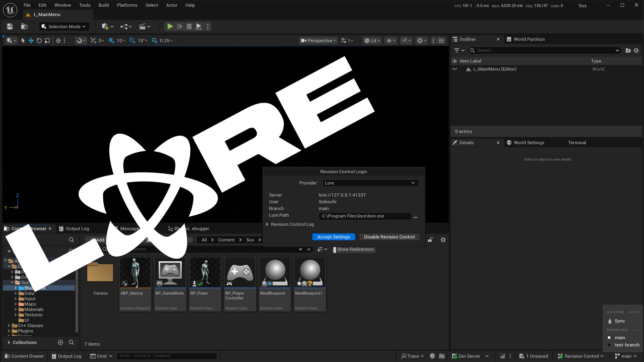
Task: Open the viewport Show eye flags menu
Action: 391,41
